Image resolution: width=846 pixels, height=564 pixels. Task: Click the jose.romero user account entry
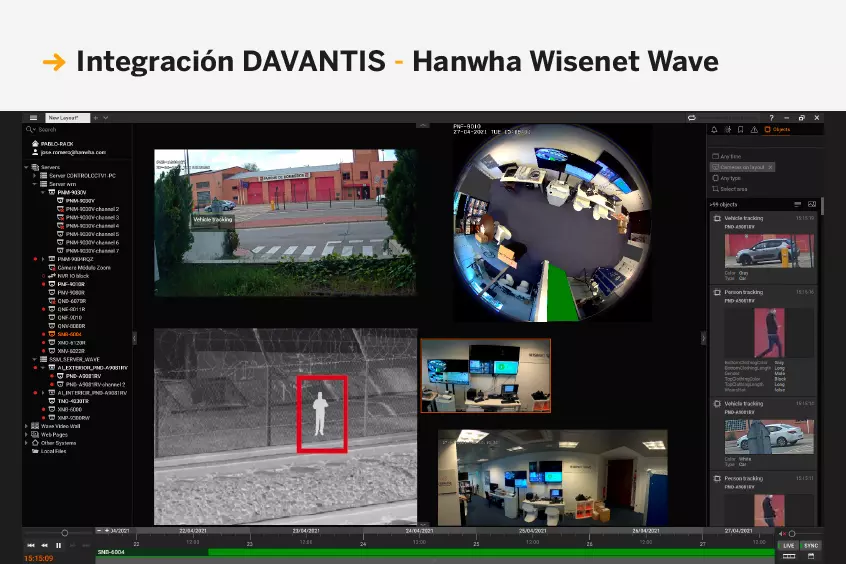[x=69, y=152]
